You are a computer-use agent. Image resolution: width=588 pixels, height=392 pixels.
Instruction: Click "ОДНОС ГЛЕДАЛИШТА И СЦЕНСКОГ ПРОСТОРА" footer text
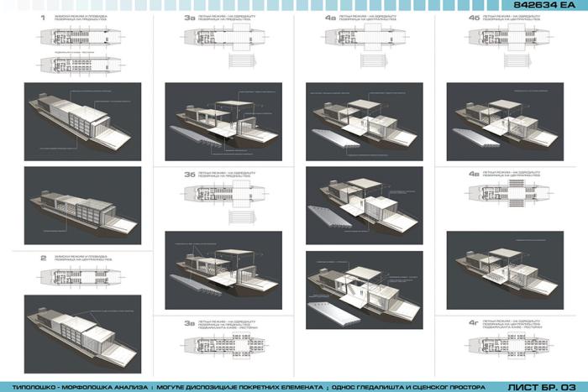[408, 387]
